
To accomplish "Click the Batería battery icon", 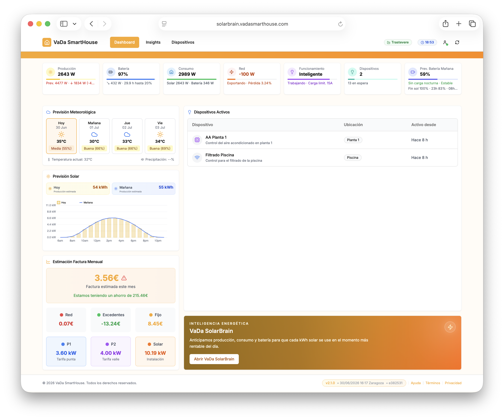I will pyautogui.click(x=111, y=72).
